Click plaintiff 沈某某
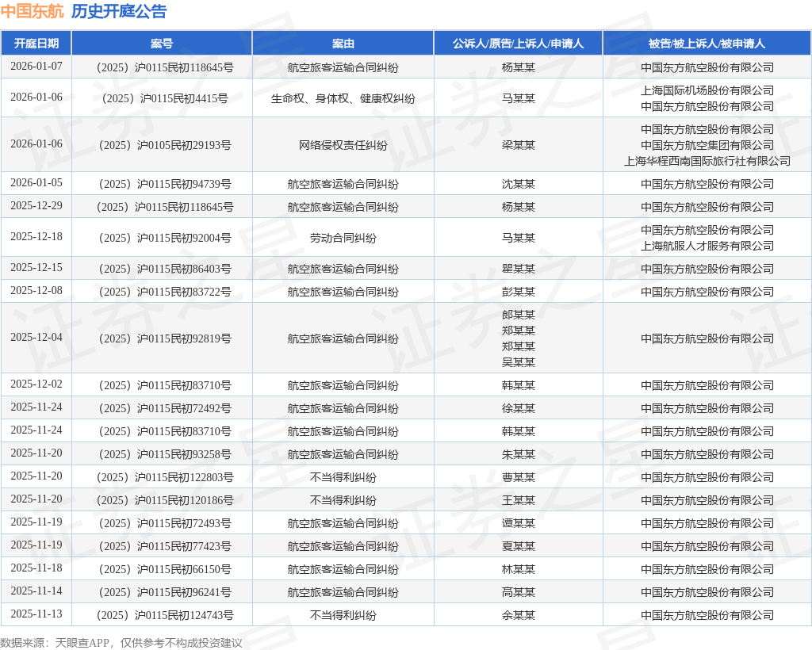Image resolution: width=812 pixels, height=650 pixels. tap(519, 184)
